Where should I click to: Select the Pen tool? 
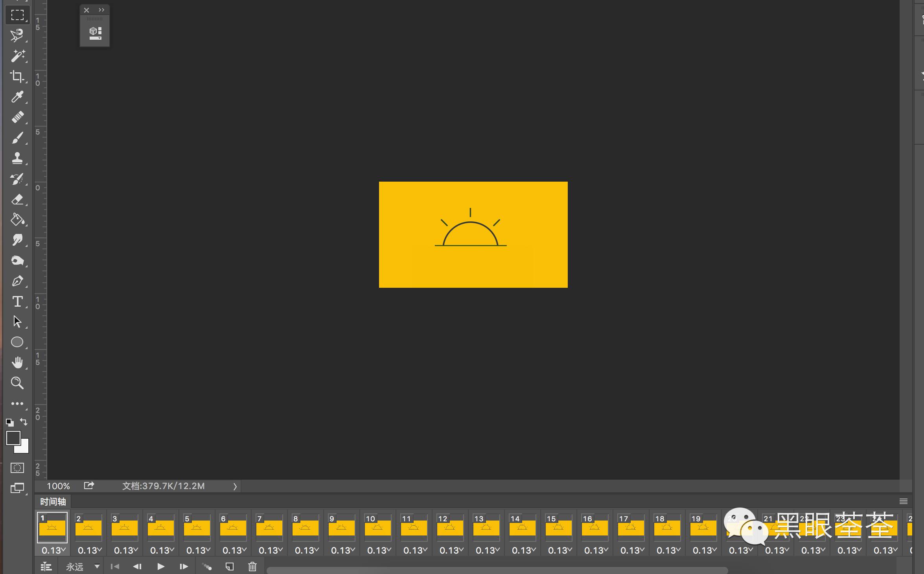(17, 281)
